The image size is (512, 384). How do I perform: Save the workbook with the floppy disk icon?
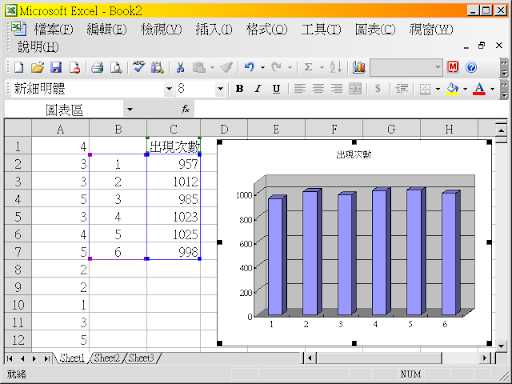(x=56, y=68)
